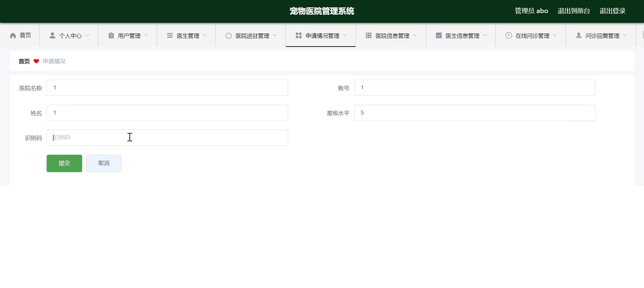This screenshot has height=288, width=644.
Task: Expand the 在线问诊管理 dropdown arrow
Action: [x=555, y=35]
